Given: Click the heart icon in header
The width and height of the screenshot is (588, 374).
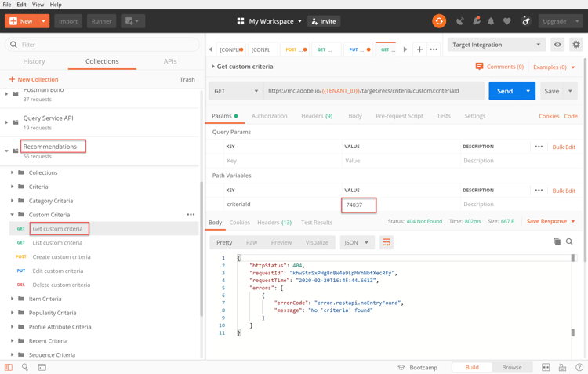Looking at the screenshot, I should pyautogui.click(x=507, y=21).
